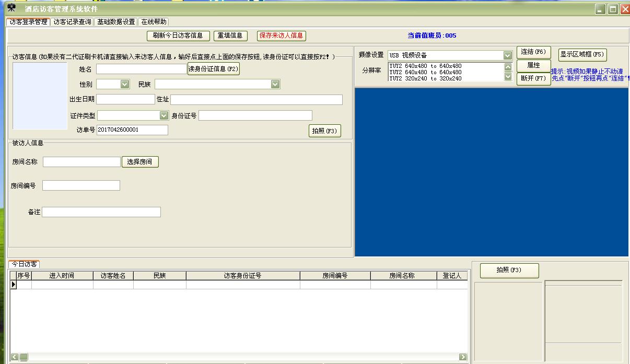Click 登记人 column header
The width and height of the screenshot is (630, 364).
(x=452, y=276)
